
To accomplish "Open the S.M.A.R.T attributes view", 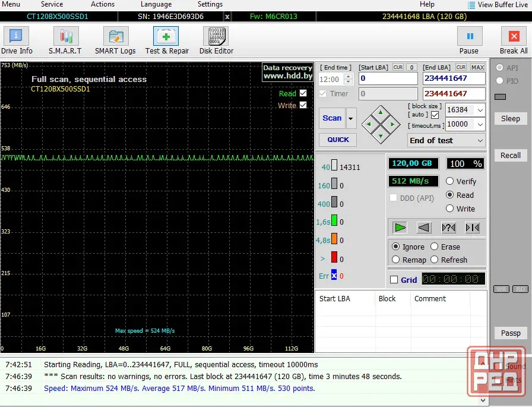I will point(65,41).
